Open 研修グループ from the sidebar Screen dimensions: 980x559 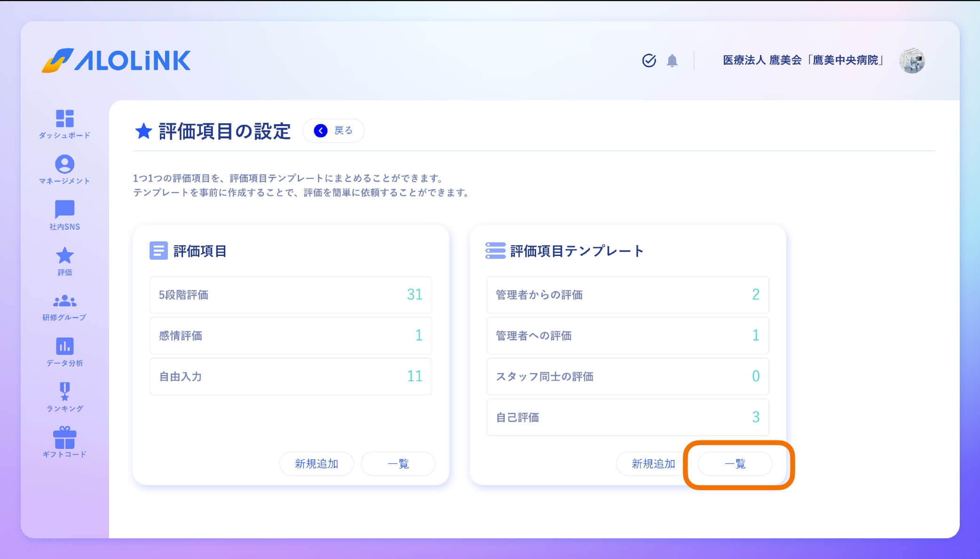(65, 301)
